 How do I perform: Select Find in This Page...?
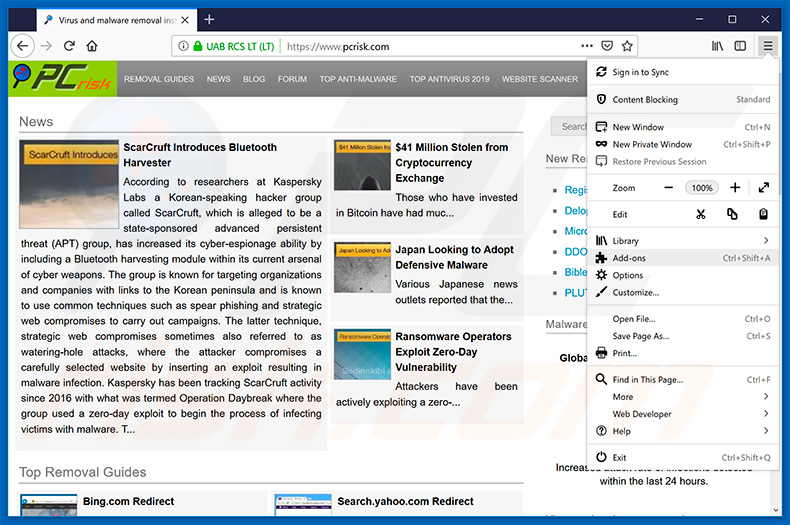click(683, 379)
